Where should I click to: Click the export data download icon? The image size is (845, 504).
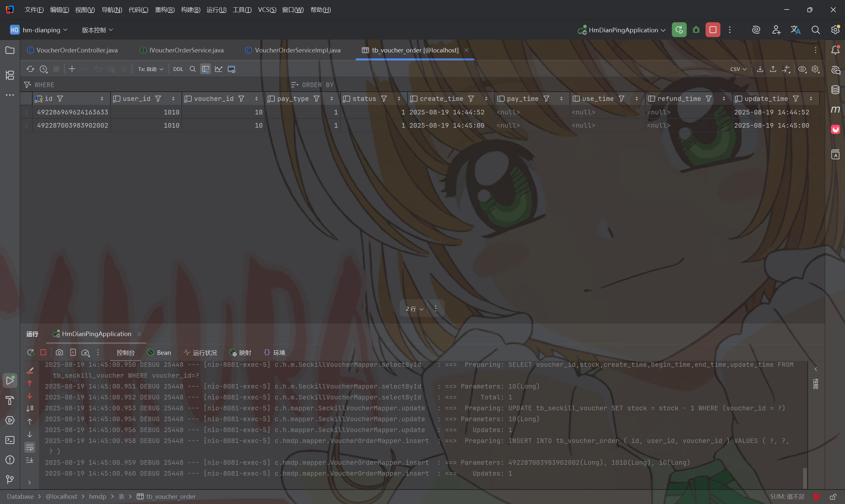pos(760,69)
